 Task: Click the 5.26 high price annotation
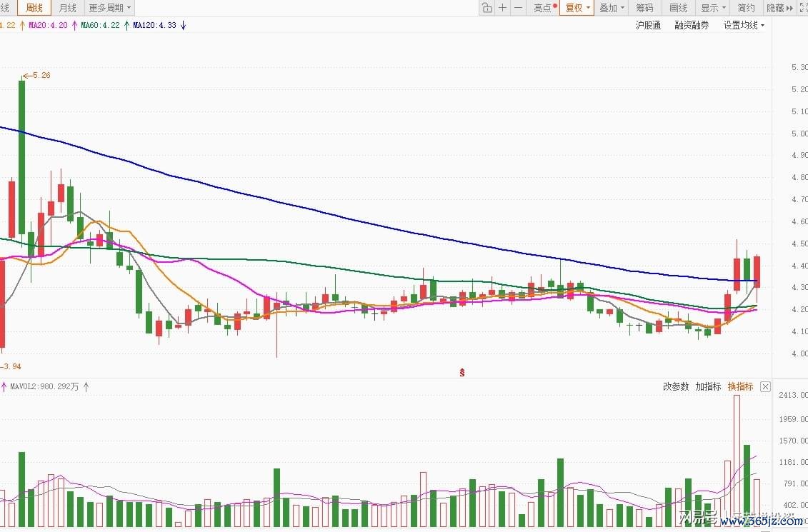point(37,75)
